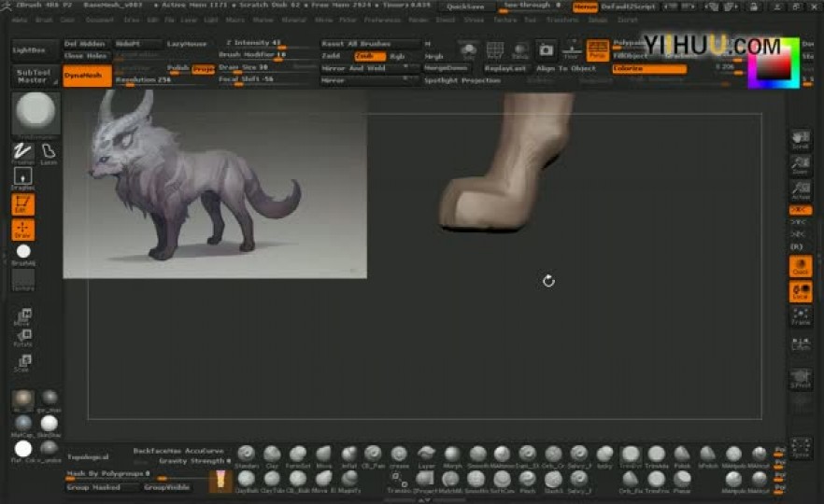Toggle Local symmetry L.Sym button
The image size is (824, 504).
pos(801,343)
